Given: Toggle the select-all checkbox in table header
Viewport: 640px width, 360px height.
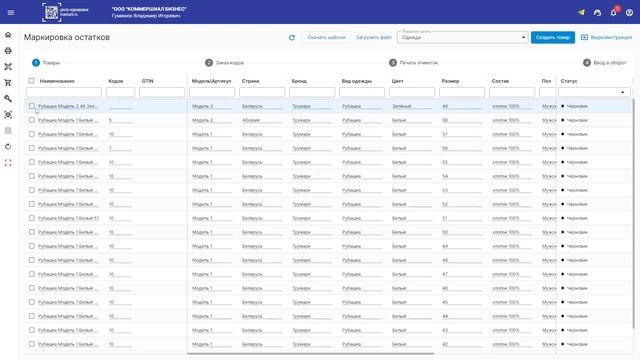Looking at the screenshot, I should [x=31, y=81].
